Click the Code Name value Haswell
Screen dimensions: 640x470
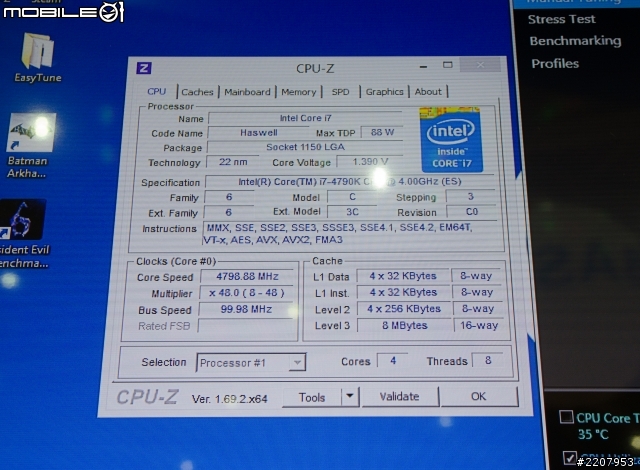(x=258, y=133)
